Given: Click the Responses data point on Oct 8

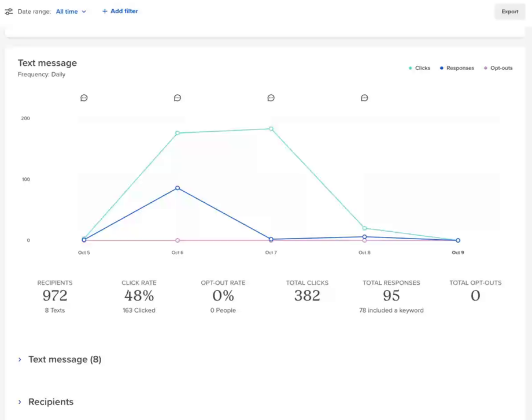Looking at the screenshot, I should [364, 237].
